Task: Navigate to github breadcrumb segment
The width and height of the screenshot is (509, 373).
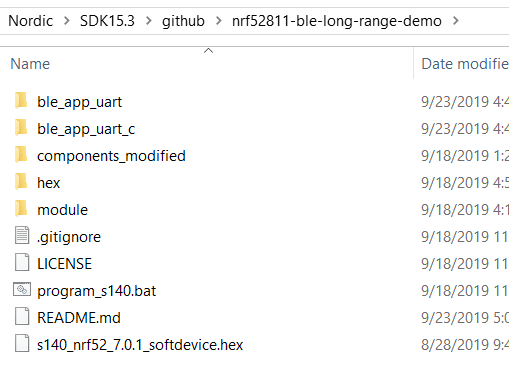Action: pyautogui.click(x=183, y=21)
